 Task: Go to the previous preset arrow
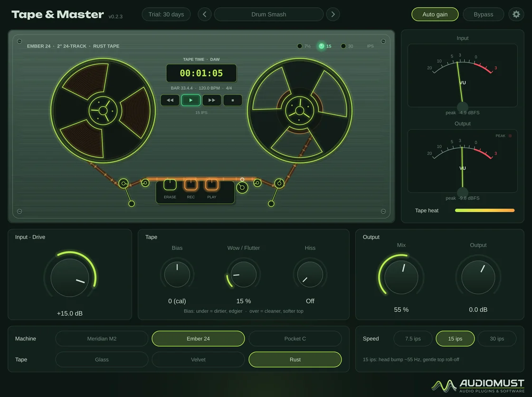(x=205, y=14)
